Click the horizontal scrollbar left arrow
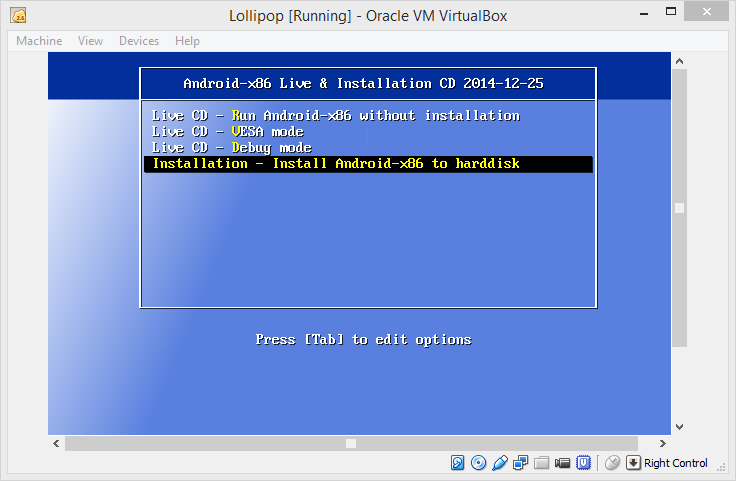The image size is (736, 481). click(56, 443)
